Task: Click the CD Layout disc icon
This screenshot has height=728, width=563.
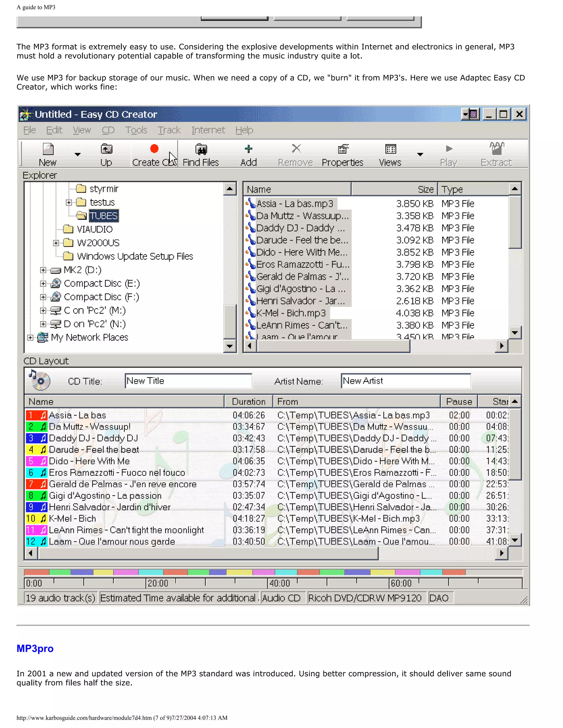Action: [39, 380]
